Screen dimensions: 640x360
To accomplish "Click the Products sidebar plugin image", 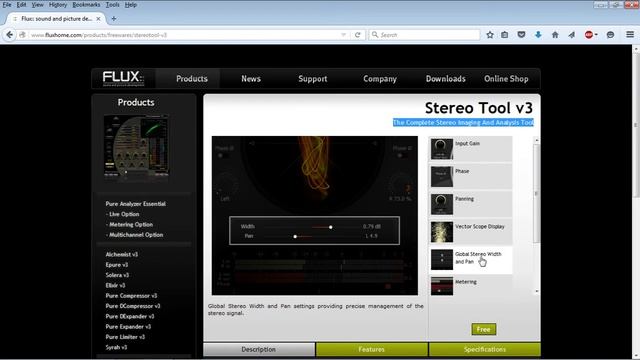I will pos(136,147).
